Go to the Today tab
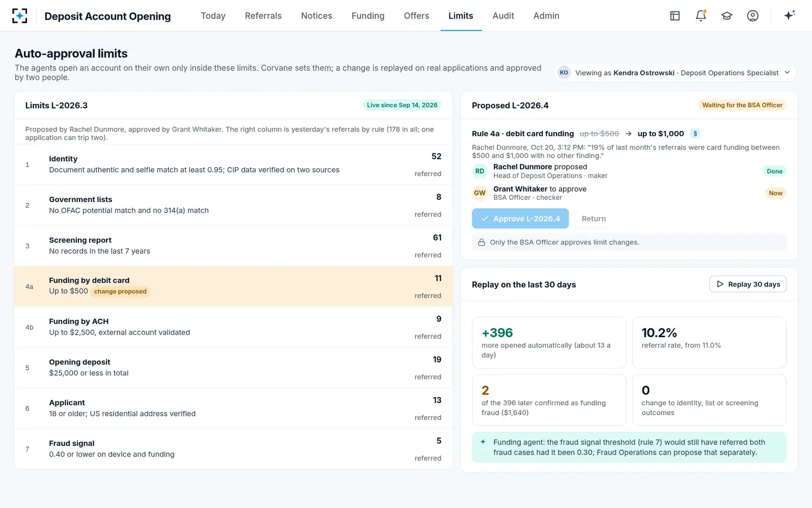 pos(213,16)
